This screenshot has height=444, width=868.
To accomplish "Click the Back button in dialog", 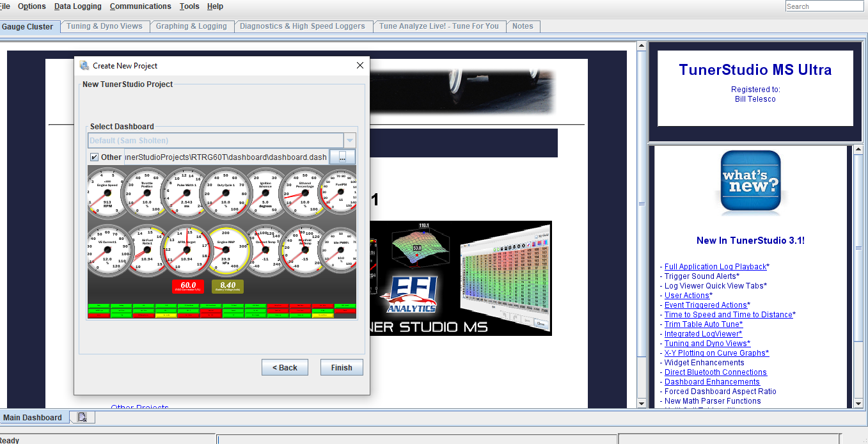I will pos(285,367).
